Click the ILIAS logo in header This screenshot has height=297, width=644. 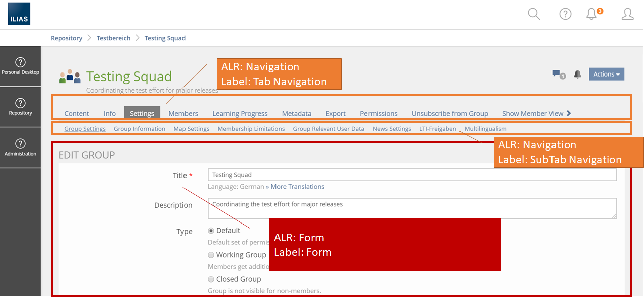[x=19, y=14]
